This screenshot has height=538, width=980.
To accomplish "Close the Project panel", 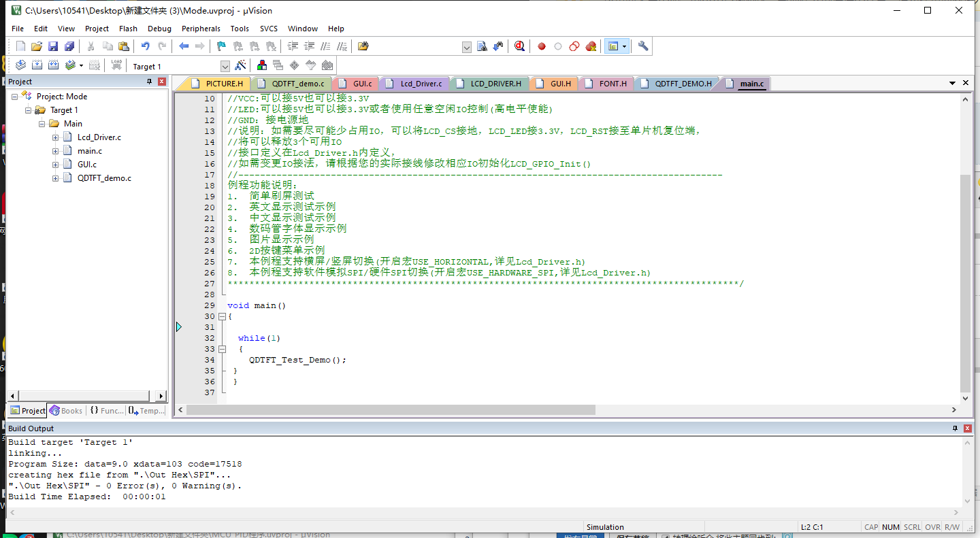I will click(x=161, y=82).
